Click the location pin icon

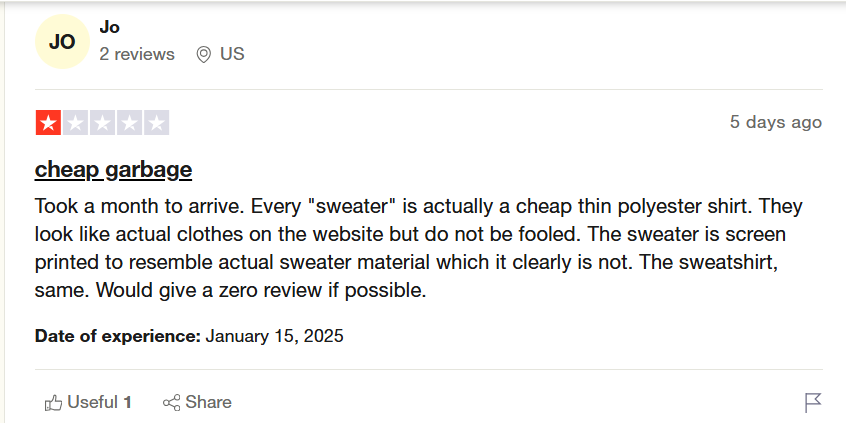[x=203, y=54]
